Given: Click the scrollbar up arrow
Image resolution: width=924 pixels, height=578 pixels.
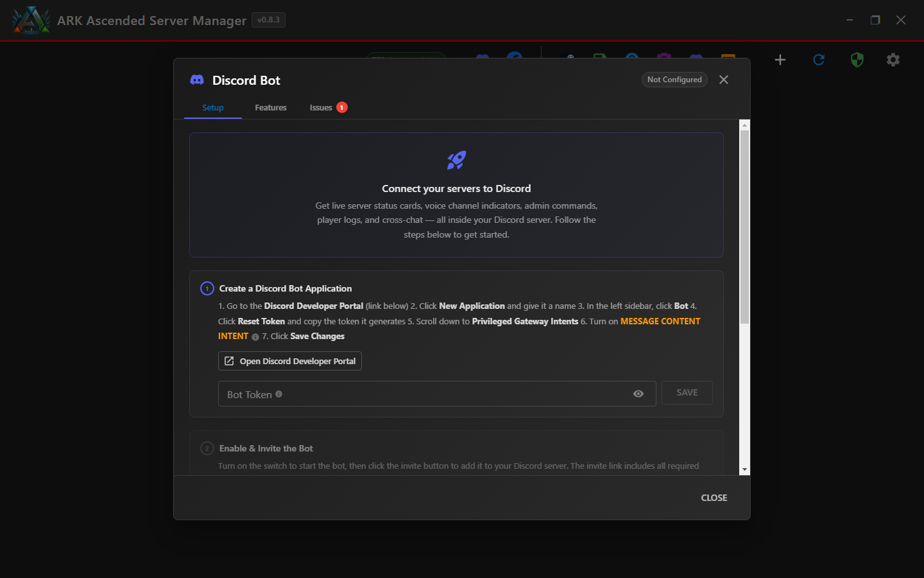Looking at the screenshot, I should [x=744, y=125].
